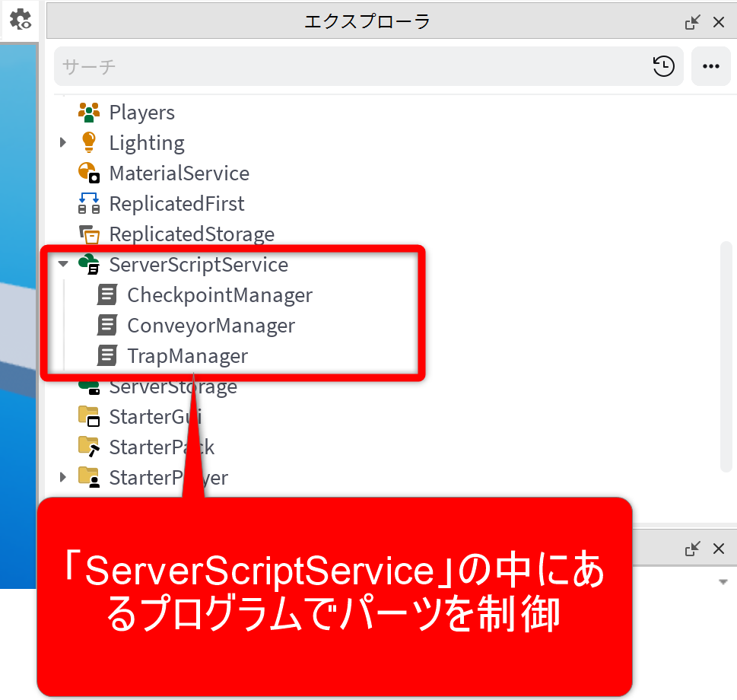Click the ServerScriptService cloud icon

pos(89,265)
